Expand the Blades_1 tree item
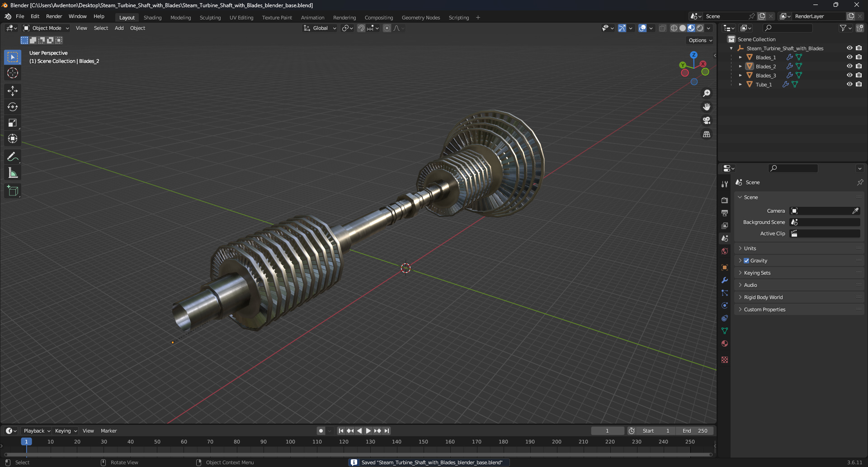Screen dimensions: 868x467 click(740, 57)
